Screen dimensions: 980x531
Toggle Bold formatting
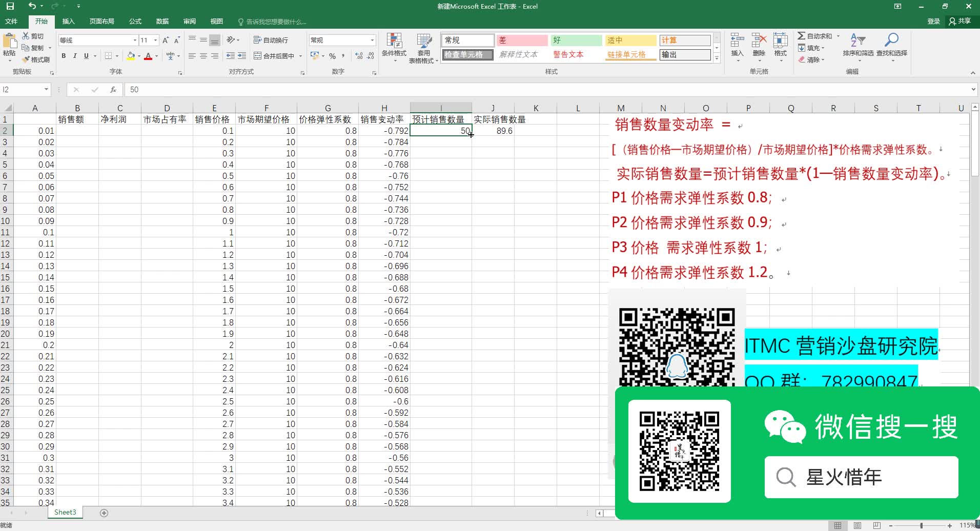pyautogui.click(x=64, y=56)
